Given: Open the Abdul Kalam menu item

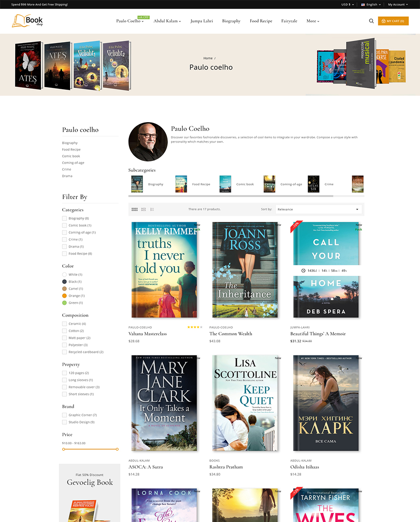Looking at the screenshot, I should click(167, 21).
